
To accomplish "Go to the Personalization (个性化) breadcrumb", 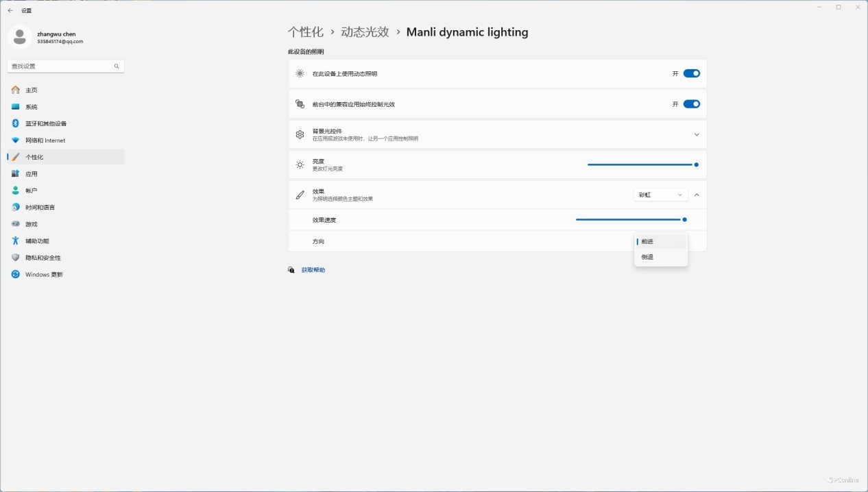I will click(305, 32).
